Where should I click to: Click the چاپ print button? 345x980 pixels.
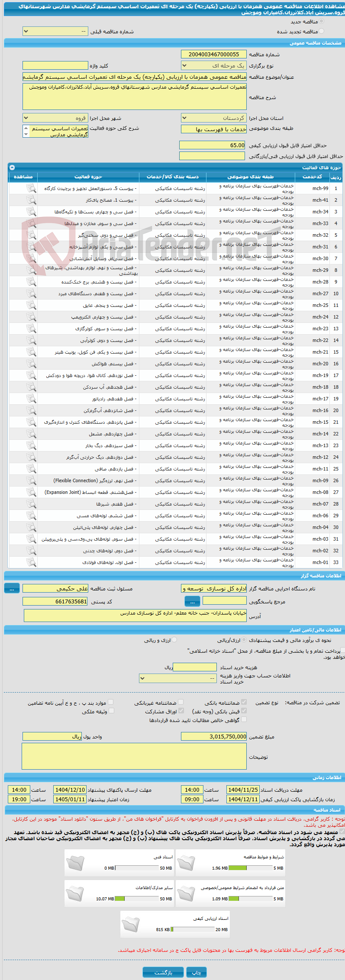197,973
